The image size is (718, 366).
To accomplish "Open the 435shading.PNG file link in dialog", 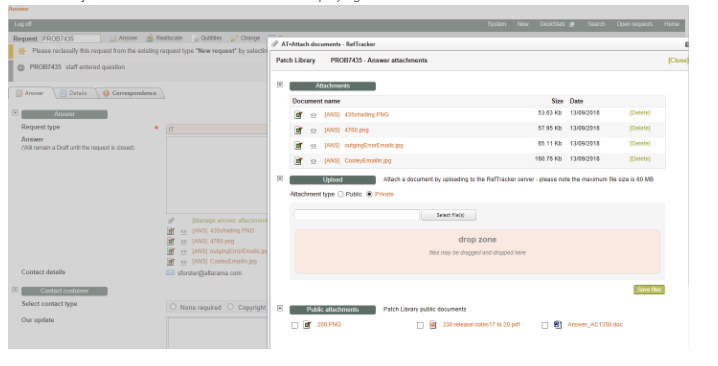I will 366,115.
